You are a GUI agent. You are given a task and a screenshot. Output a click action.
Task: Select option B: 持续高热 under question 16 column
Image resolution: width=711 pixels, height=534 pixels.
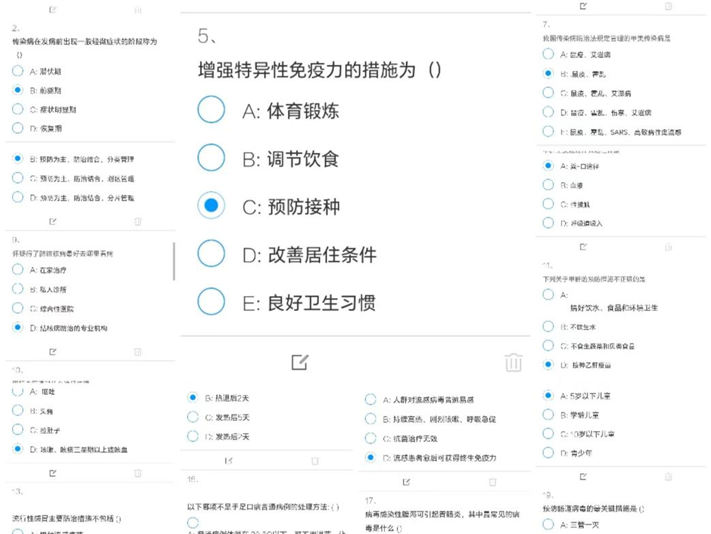[x=370, y=418]
